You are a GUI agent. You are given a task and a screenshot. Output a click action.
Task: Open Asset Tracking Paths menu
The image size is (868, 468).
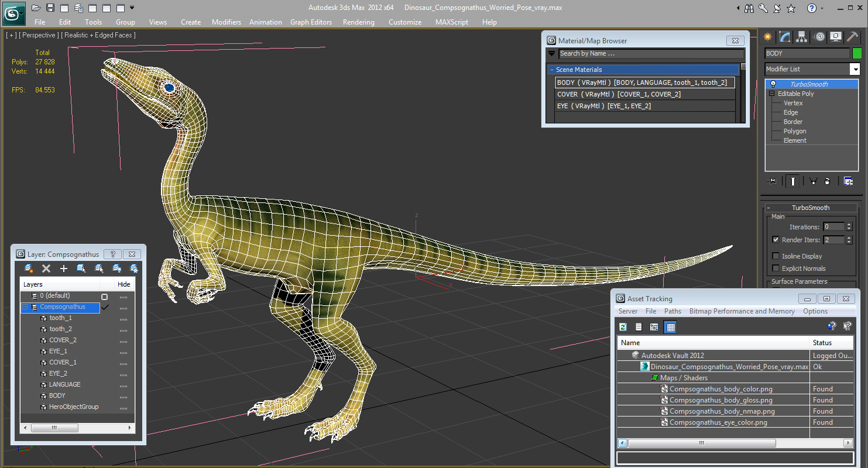coord(673,311)
